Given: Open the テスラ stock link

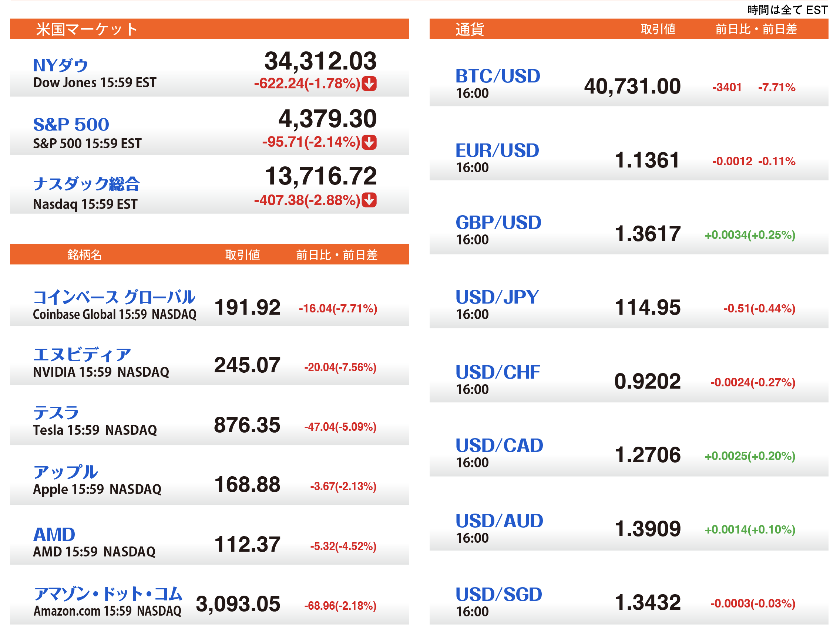Looking at the screenshot, I should point(56,413).
